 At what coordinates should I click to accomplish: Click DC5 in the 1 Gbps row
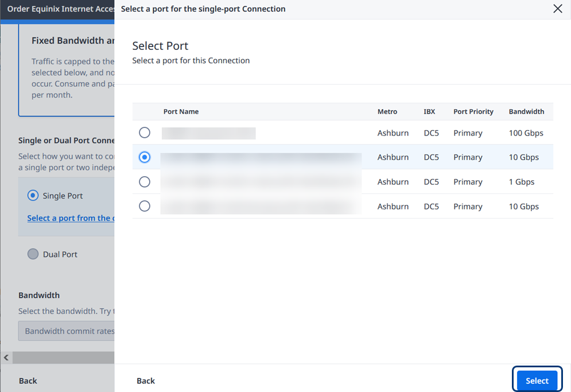click(431, 182)
